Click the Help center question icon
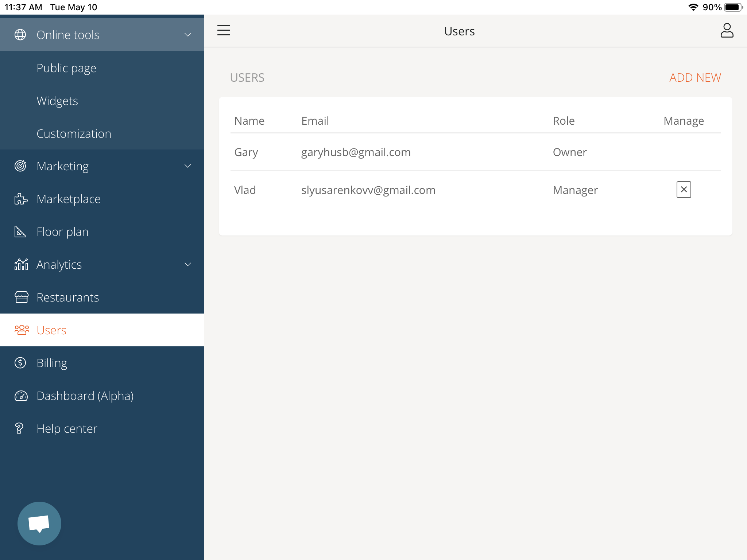The image size is (747, 560). 19,428
